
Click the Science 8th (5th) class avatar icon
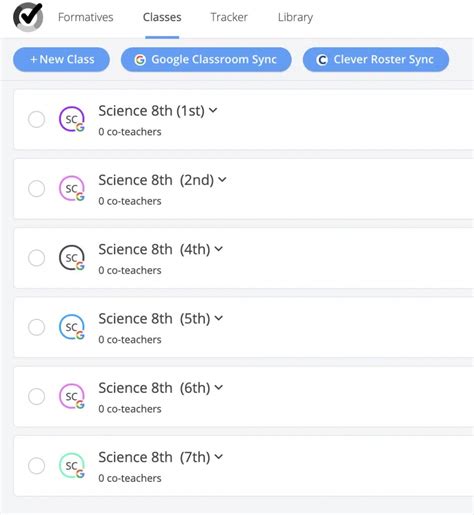click(72, 327)
